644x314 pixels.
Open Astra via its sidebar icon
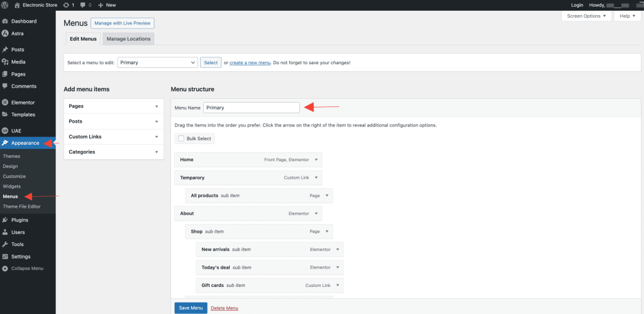coord(5,33)
